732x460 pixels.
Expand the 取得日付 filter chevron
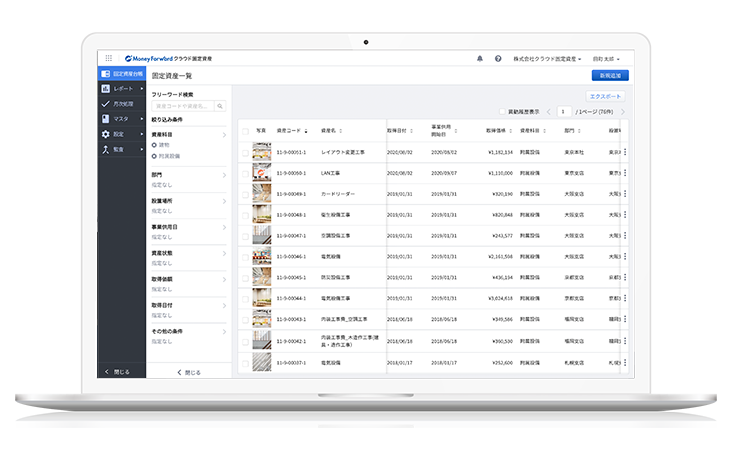(x=224, y=306)
